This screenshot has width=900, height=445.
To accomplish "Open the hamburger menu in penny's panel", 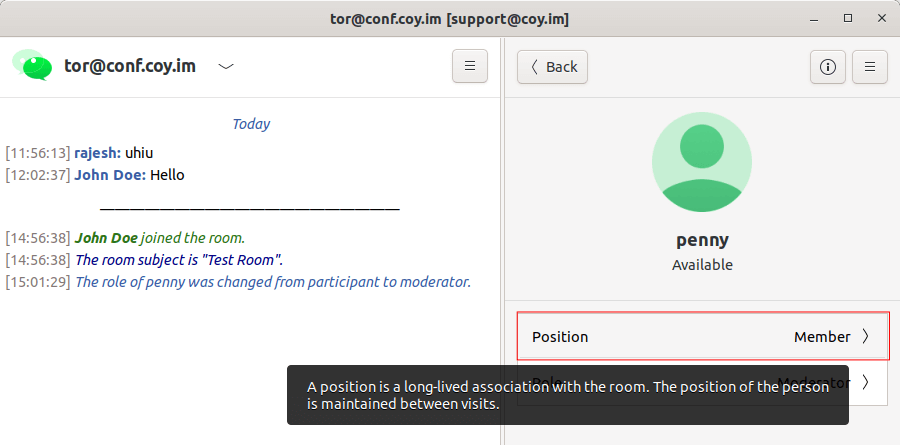I will pyautogui.click(x=870, y=67).
